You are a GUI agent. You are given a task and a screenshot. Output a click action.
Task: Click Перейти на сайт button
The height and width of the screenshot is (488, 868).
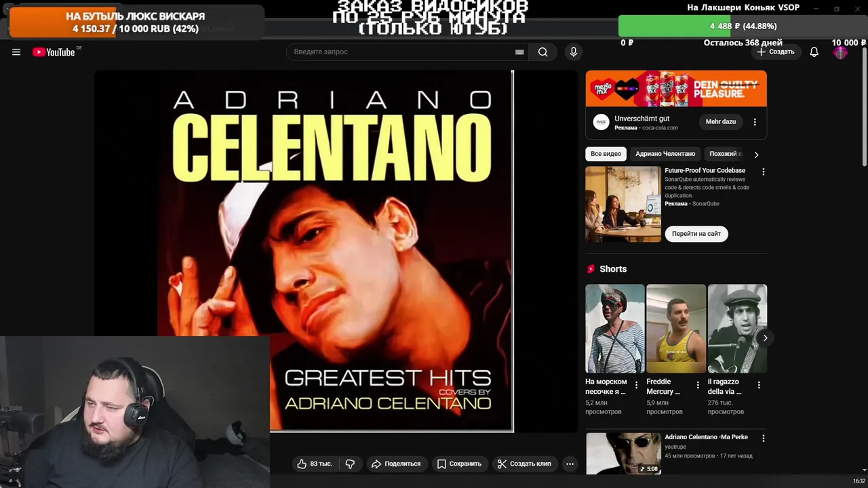coord(696,234)
